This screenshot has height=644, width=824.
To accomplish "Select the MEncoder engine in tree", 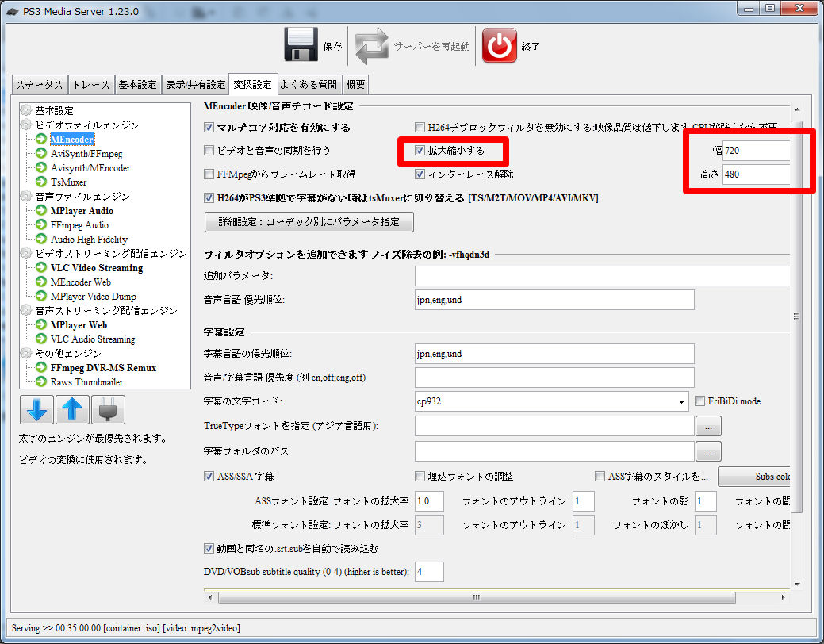I will point(72,140).
